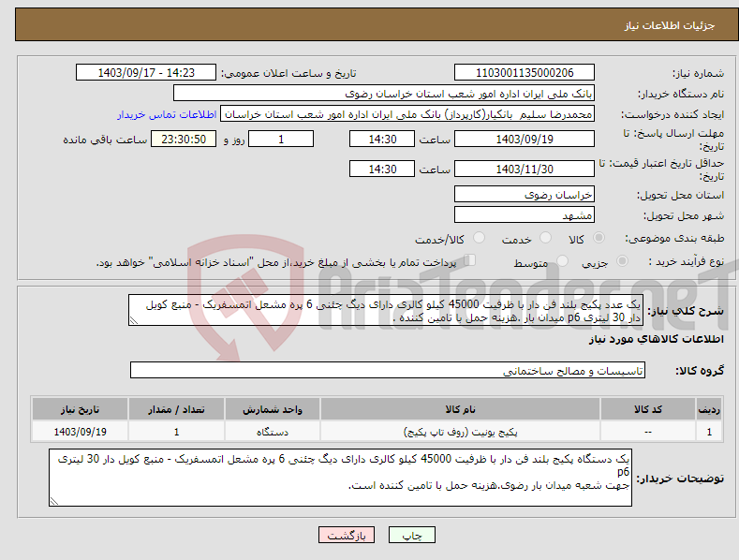
Task: Select the کالا radio button
Action: click(x=599, y=238)
